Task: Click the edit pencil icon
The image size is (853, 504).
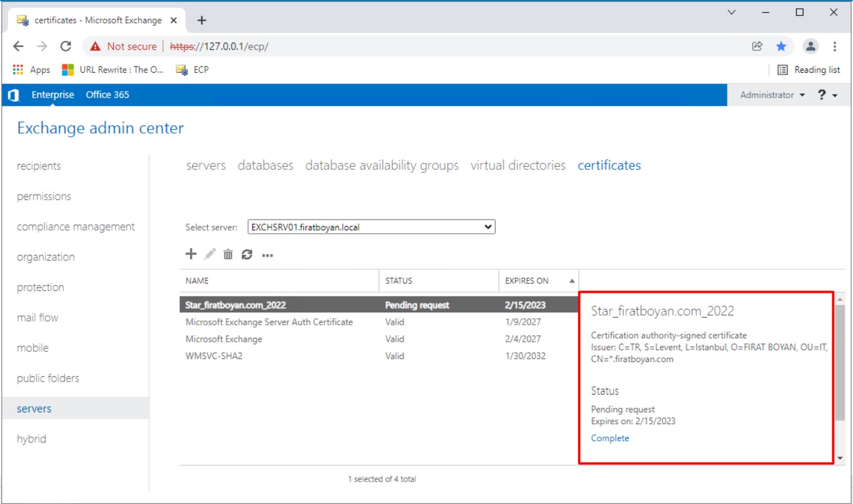Action: pos(210,254)
